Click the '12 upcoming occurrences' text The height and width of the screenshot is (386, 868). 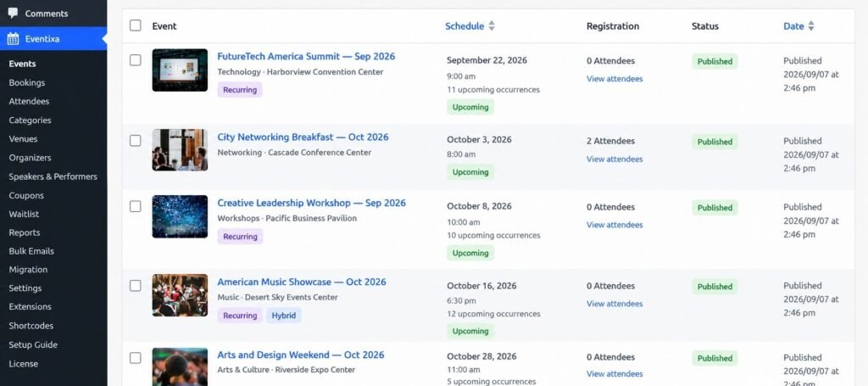[494, 314]
